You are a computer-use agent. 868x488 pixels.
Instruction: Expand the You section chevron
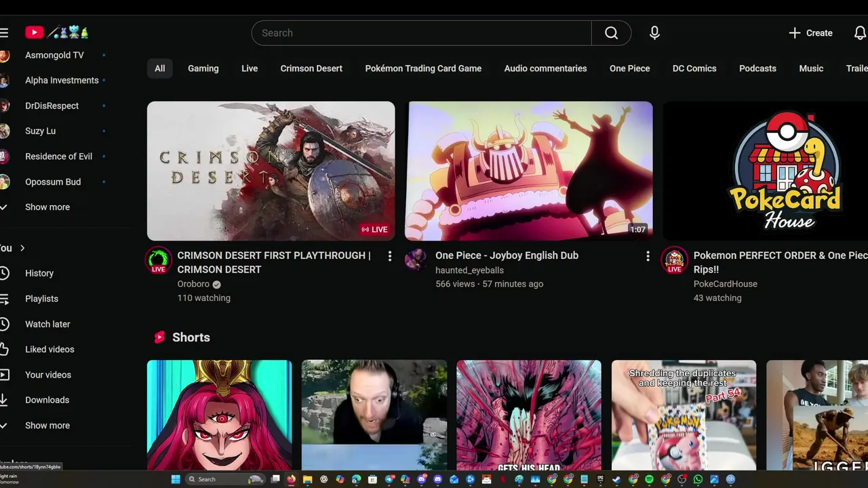click(22, 248)
